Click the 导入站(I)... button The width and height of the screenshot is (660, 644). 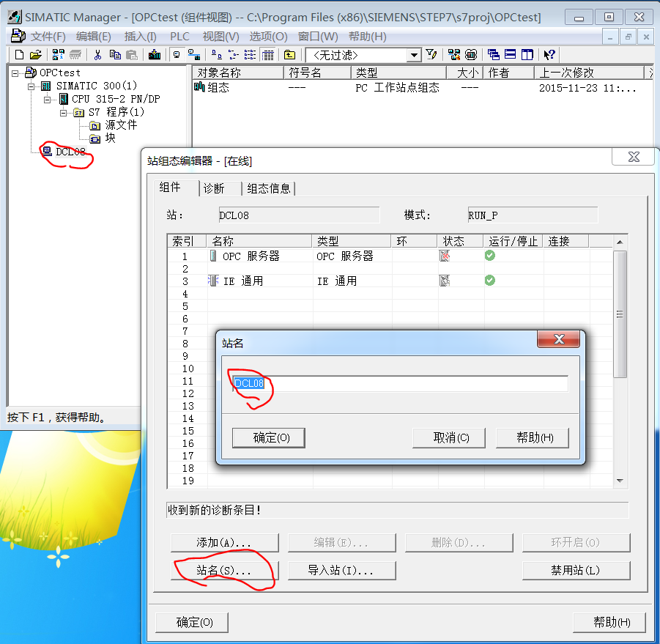342,570
